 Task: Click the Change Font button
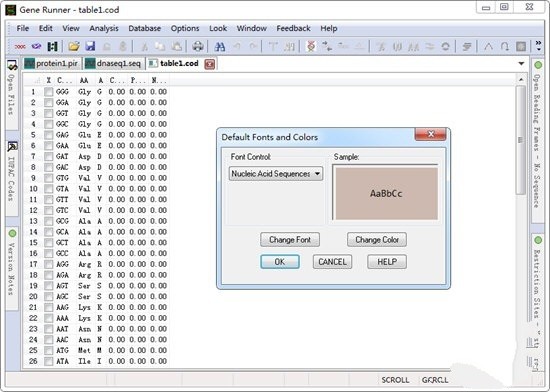(290, 240)
